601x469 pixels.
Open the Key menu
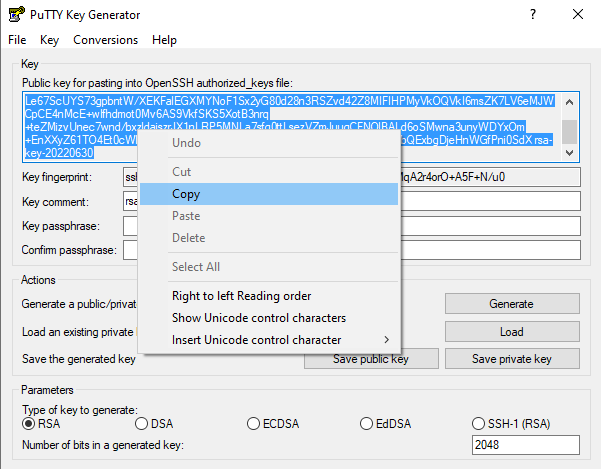(49, 40)
